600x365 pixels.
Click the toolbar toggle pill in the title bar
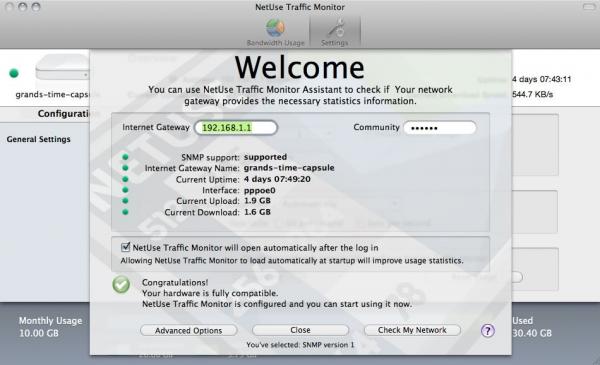589,7
